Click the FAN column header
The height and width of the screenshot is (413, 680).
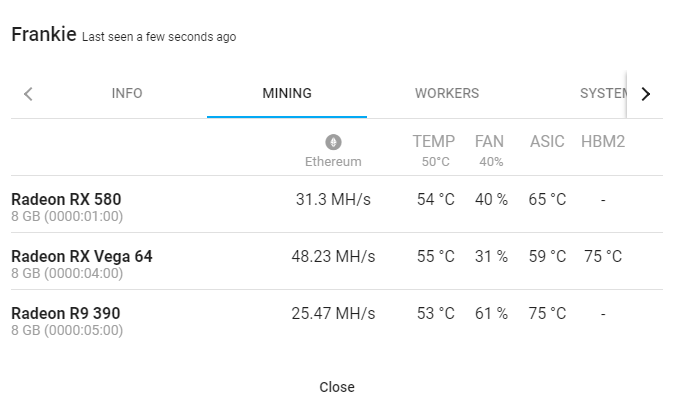click(x=489, y=141)
